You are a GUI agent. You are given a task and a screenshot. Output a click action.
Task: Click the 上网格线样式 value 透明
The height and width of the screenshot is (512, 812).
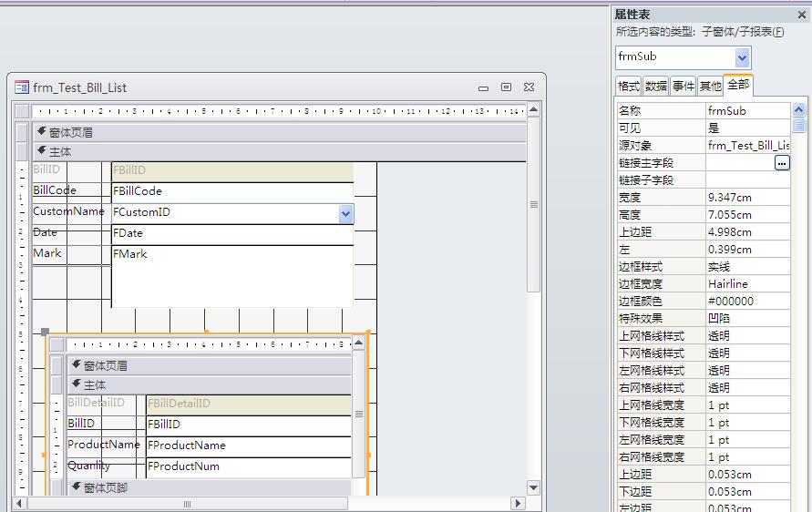(748, 336)
